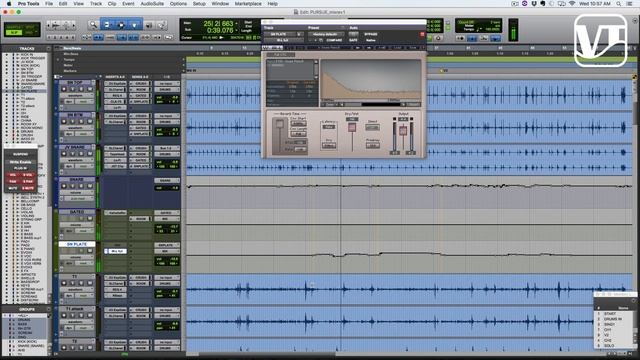Select the Zoomer tool
Image resolution: width=640 pixels, height=360 pixels.
coord(93,25)
